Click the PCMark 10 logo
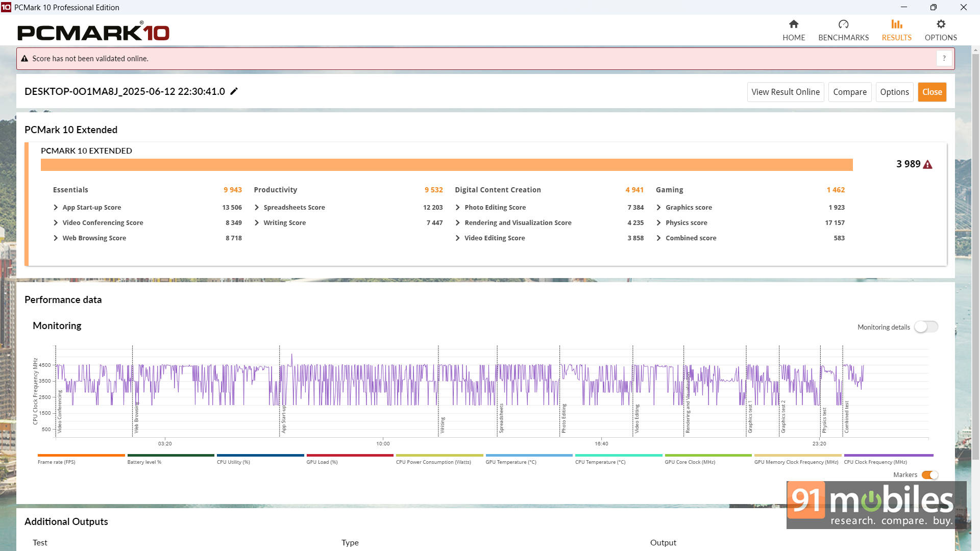This screenshot has width=980, height=551. [93, 32]
